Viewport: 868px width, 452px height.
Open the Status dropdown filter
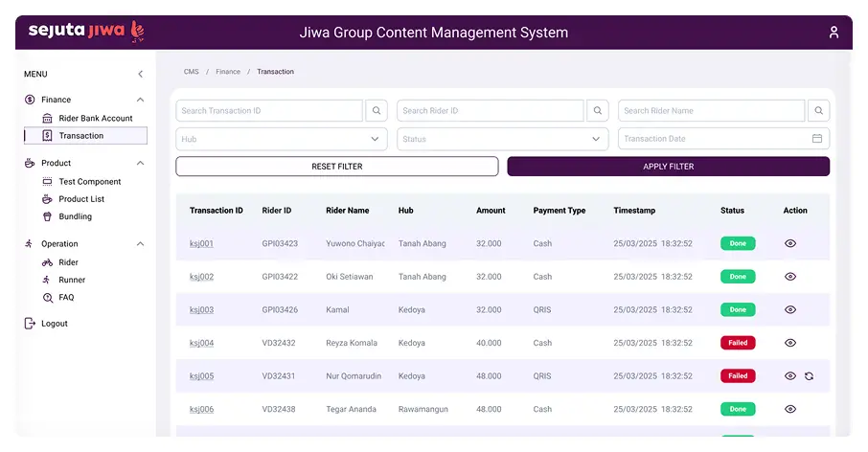[x=502, y=139]
